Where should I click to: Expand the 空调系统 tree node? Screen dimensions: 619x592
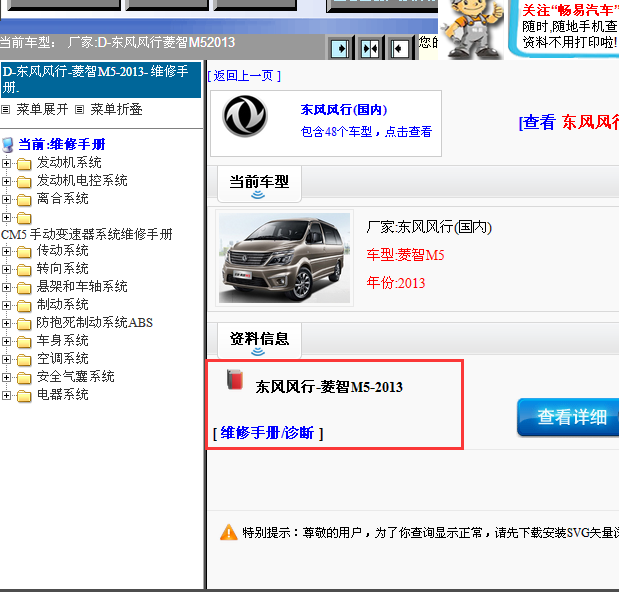coord(6,359)
